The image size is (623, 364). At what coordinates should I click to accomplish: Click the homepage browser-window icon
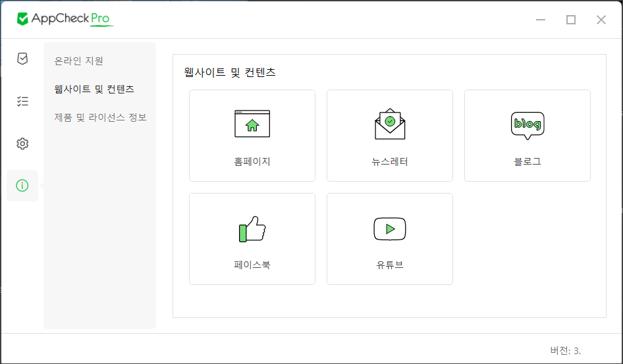coord(252,124)
